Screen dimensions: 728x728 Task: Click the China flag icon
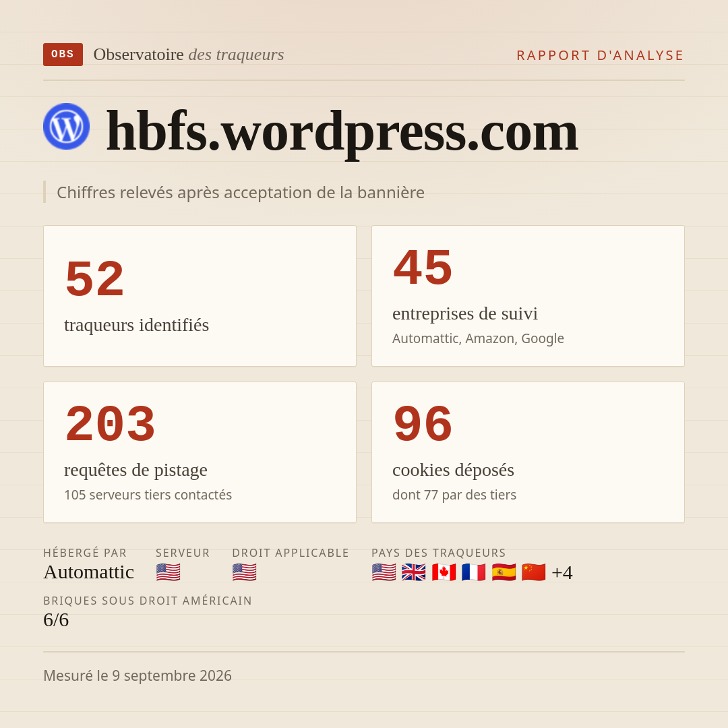point(533,572)
